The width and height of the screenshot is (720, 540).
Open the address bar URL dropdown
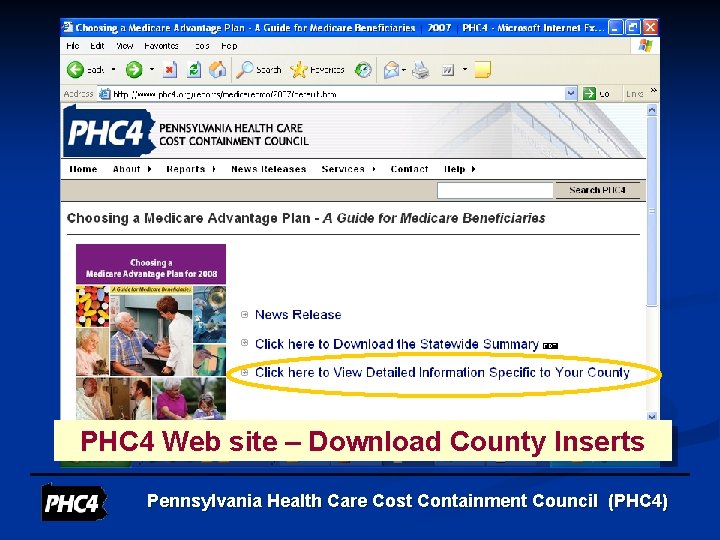tap(570, 94)
